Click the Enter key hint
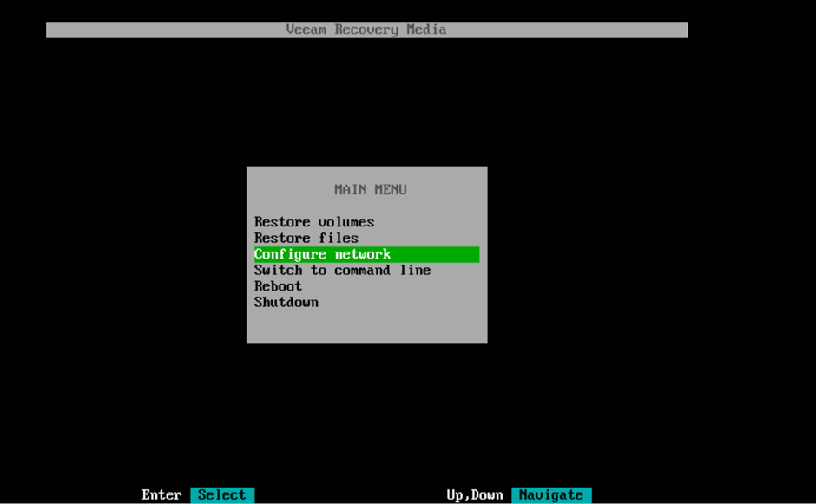816x504 pixels. point(161,494)
